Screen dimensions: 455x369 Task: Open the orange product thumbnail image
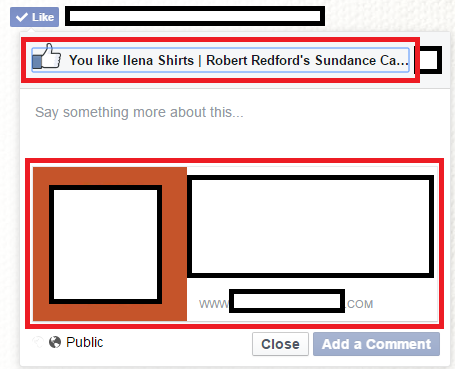[x=110, y=244]
